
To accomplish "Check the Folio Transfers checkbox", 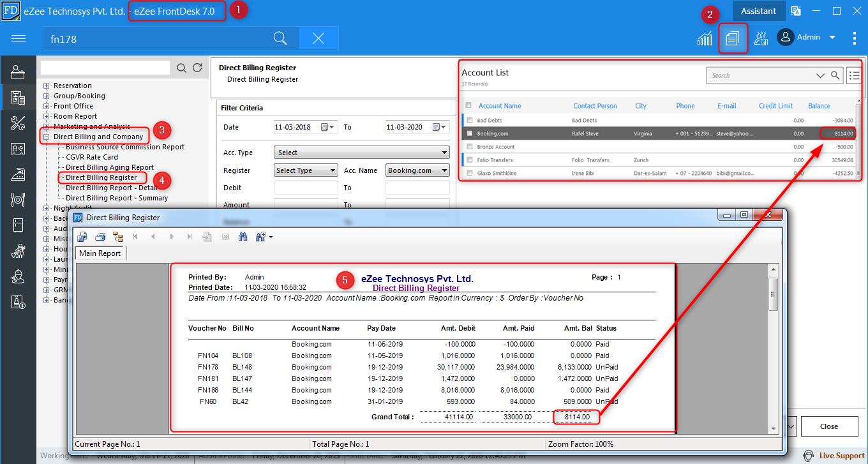I will click(470, 160).
